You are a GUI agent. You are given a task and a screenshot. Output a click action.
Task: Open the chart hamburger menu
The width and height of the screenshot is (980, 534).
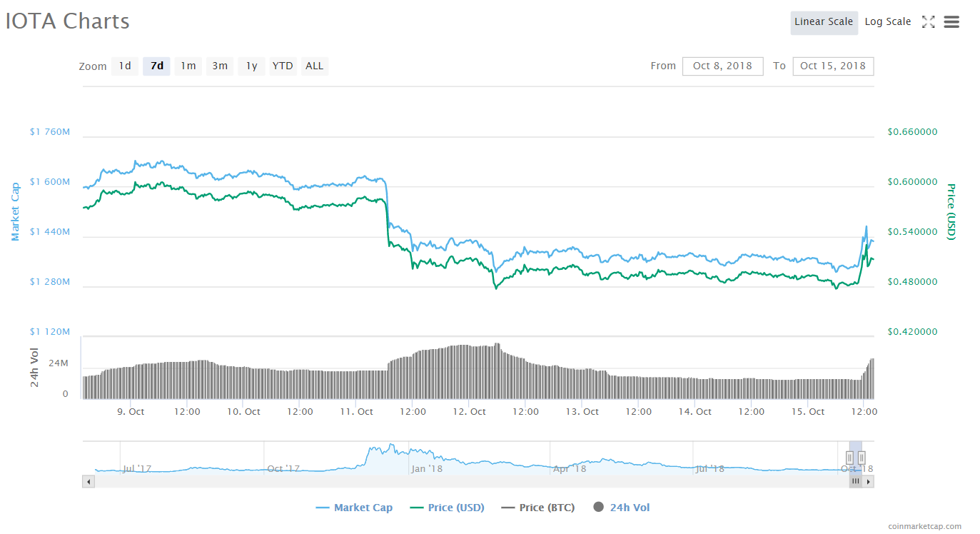951,22
